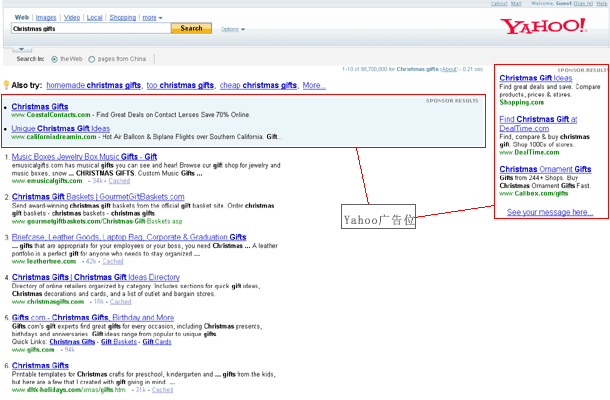Select the "the Web" radio button
This screenshot has width=610, height=400.
point(53,59)
